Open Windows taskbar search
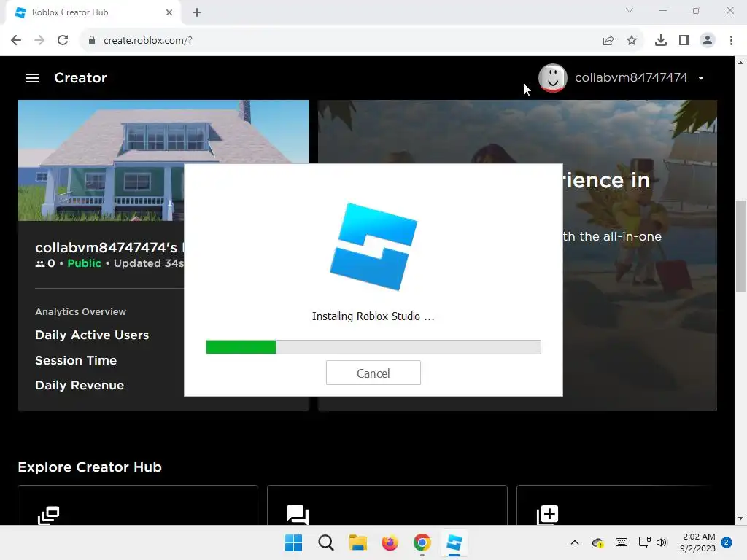The image size is (747, 560). click(326, 542)
